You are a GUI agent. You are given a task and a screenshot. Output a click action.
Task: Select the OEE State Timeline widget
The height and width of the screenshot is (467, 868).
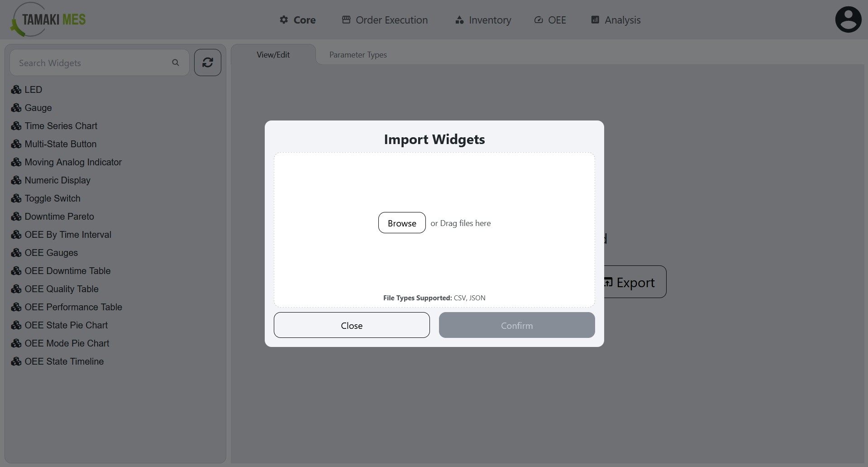tap(64, 361)
